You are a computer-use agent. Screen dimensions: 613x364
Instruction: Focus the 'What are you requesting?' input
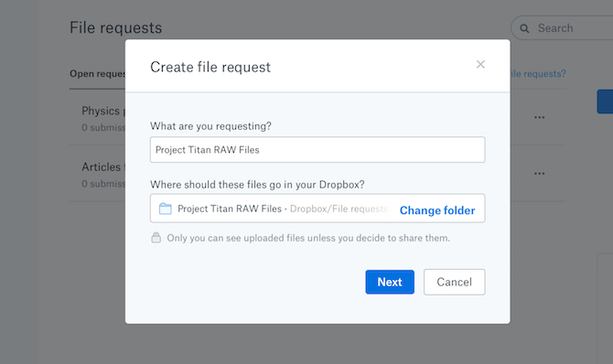pos(317,150)
